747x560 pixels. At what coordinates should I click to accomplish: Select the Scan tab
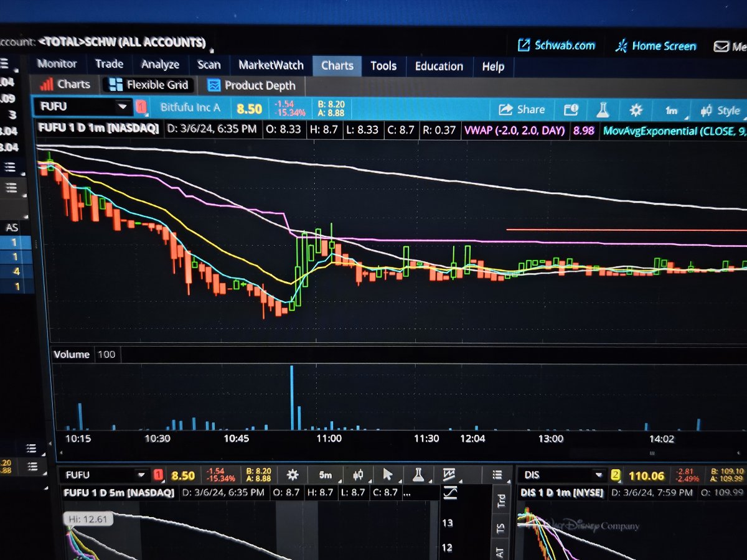209,65
